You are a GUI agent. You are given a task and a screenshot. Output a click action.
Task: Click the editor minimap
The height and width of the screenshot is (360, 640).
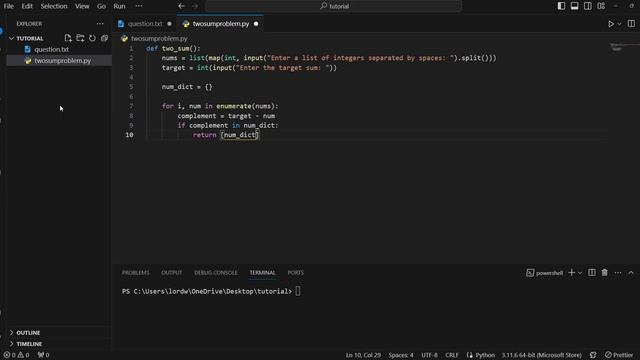(x=624, y=47)
